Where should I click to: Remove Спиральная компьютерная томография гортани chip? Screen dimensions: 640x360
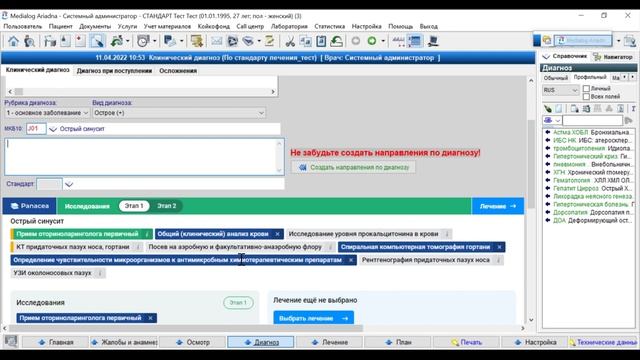point(499,247)
